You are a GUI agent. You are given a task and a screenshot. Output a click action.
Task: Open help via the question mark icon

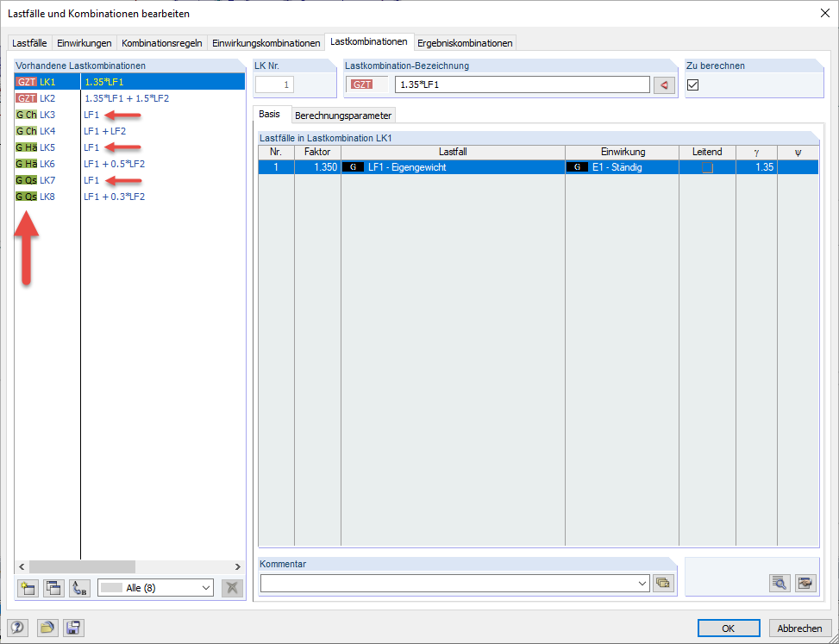pyautogui.click(x=17, y=628)
